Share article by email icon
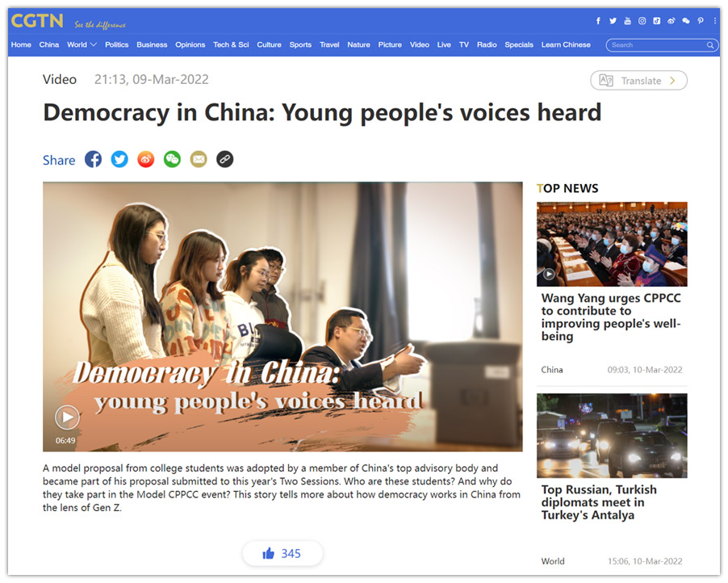The width and height of the screenshot is (728, 583). 199,159
